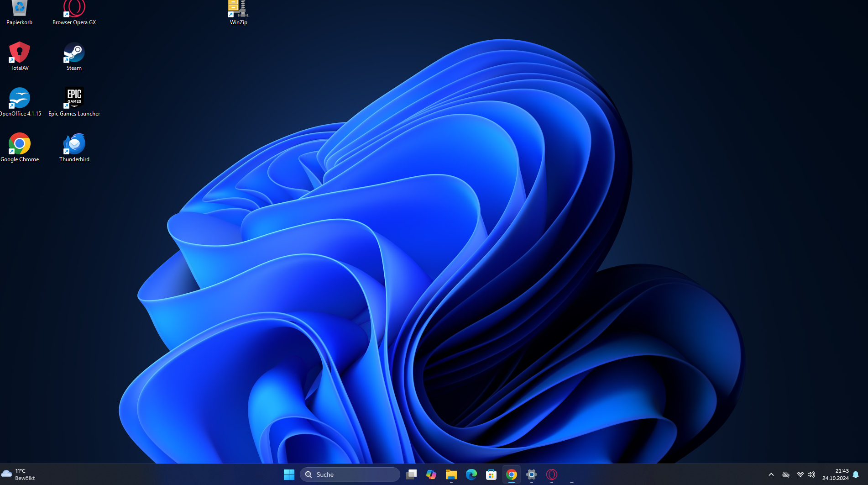Open Google Chrome from the desktop
Image resolution: width=868 pixels, height=485 pixels.
click(19, 143)
